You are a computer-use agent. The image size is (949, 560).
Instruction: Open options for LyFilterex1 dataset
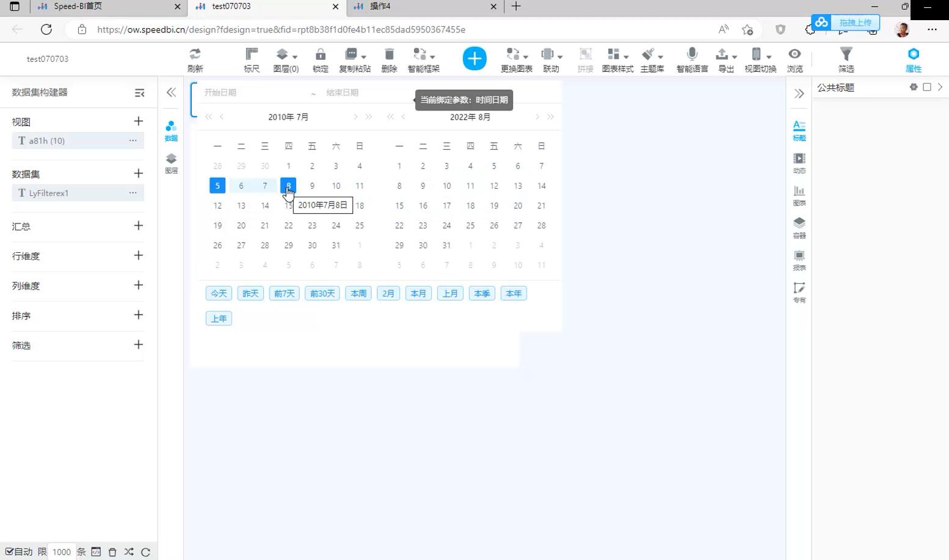point(133,193)
